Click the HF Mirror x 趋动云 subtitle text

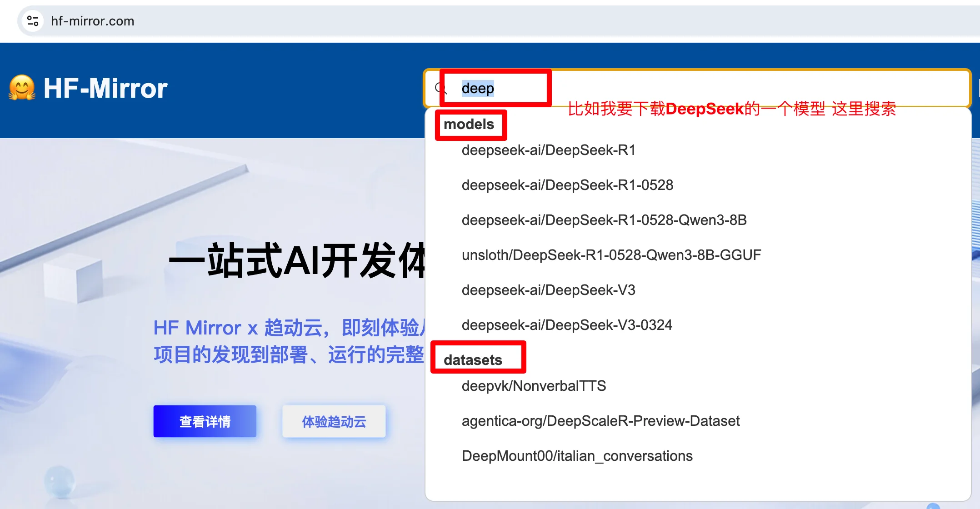tap(289, 341)
